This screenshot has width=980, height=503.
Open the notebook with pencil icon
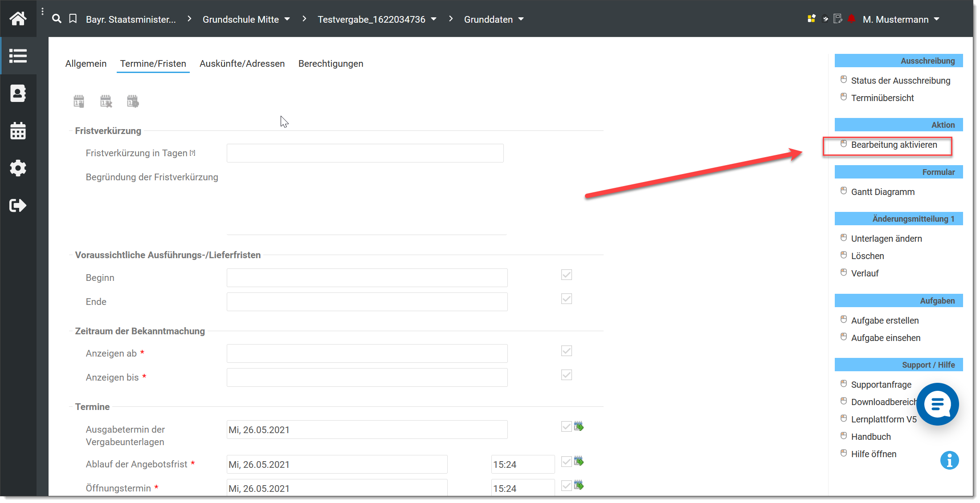pos(838,19)
